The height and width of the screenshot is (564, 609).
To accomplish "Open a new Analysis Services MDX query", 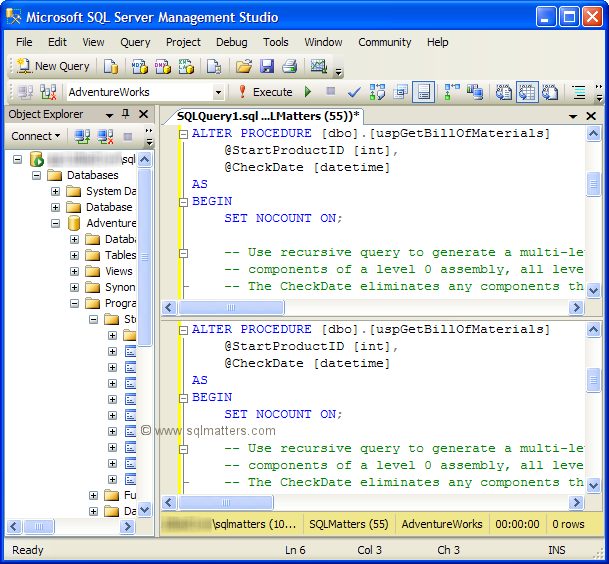I will (x=139, y=66).
